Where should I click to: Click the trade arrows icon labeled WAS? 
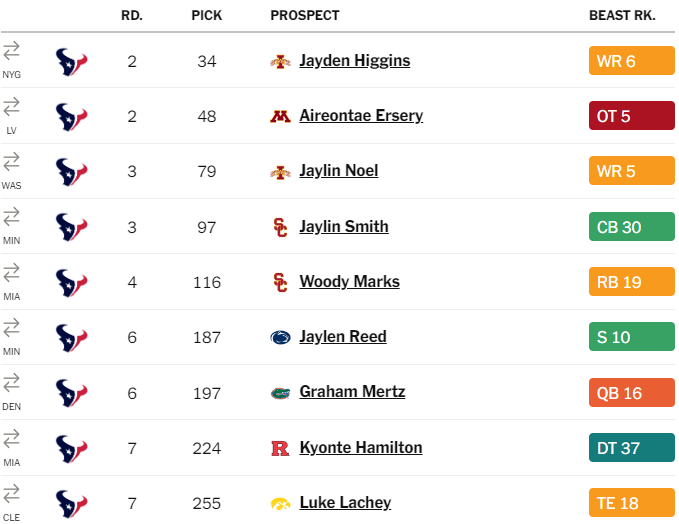click(x=11, y=162)
